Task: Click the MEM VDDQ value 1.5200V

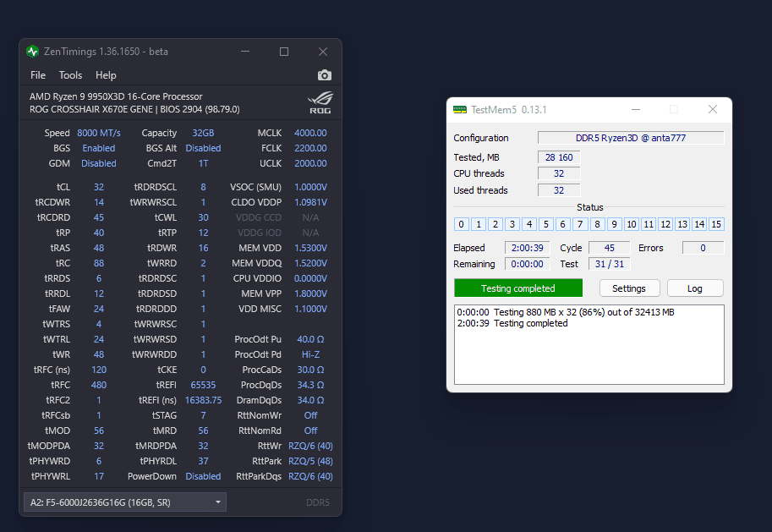Action: tap(310, 264)
